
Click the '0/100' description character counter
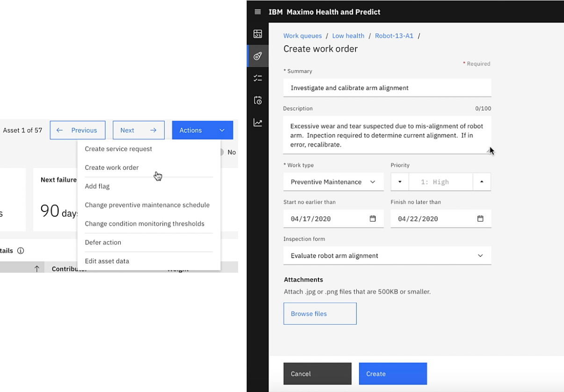(483, 109)
